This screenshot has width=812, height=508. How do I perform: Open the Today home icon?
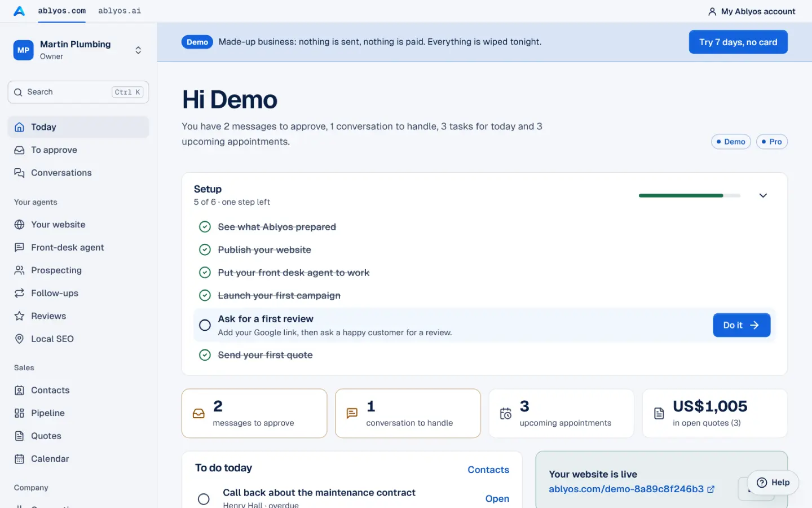point(19,127)
